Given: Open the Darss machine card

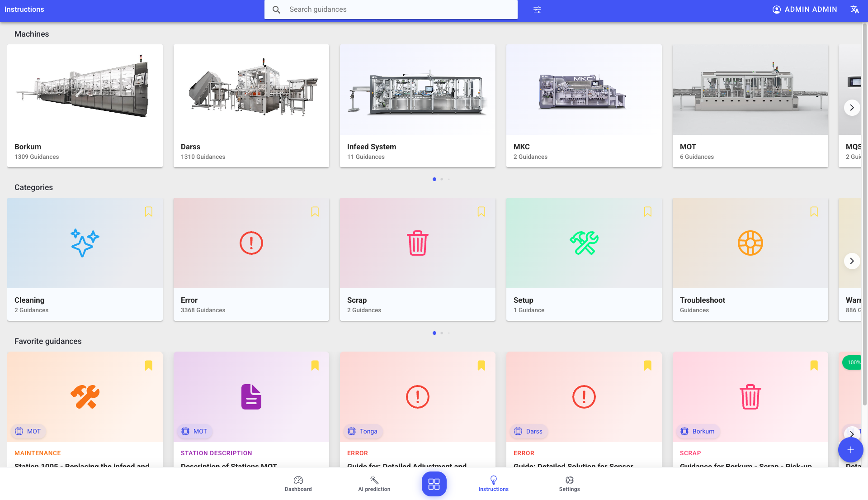Looking at the screenshot, I should [x=251, y=106].
